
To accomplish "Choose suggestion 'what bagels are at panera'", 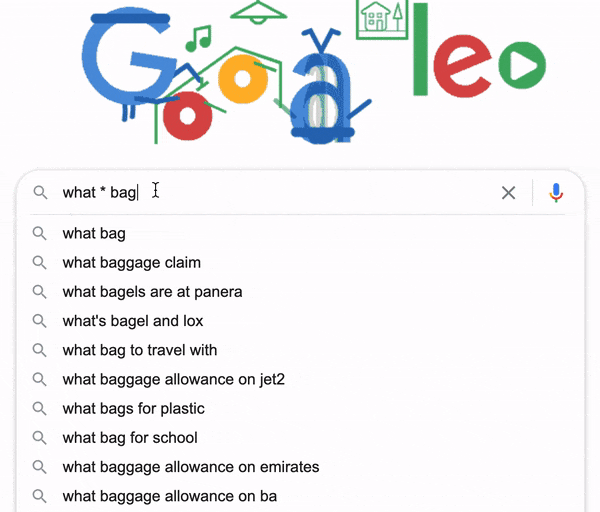I will [x=152, y=292].
